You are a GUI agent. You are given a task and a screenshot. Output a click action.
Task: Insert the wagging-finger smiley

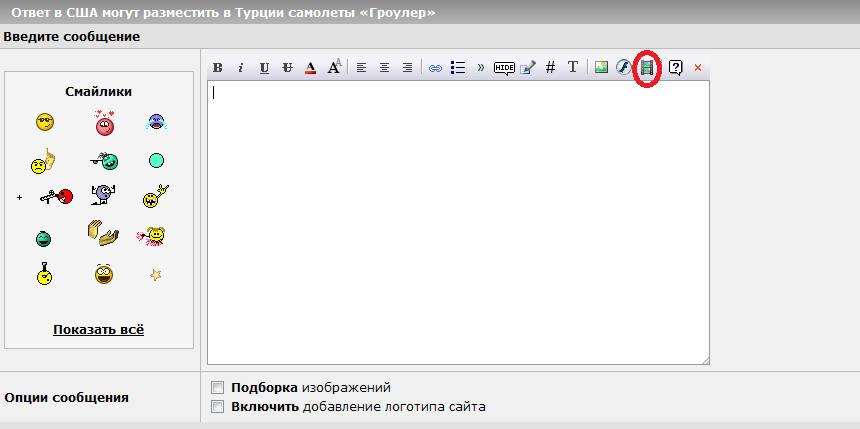point(43,161)
